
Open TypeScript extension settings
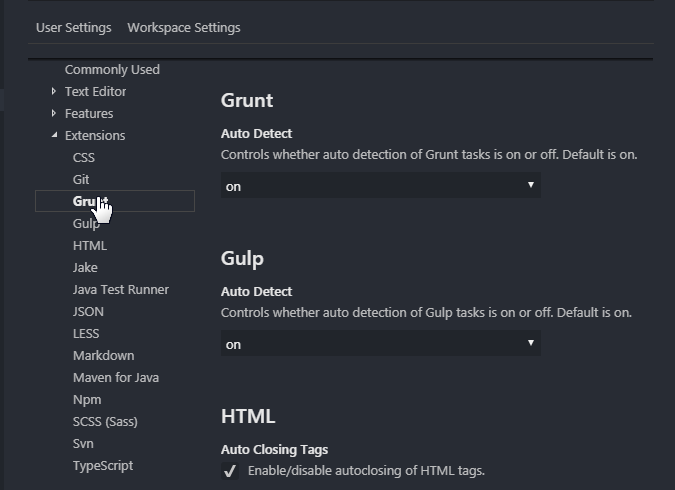coord(103,465)
